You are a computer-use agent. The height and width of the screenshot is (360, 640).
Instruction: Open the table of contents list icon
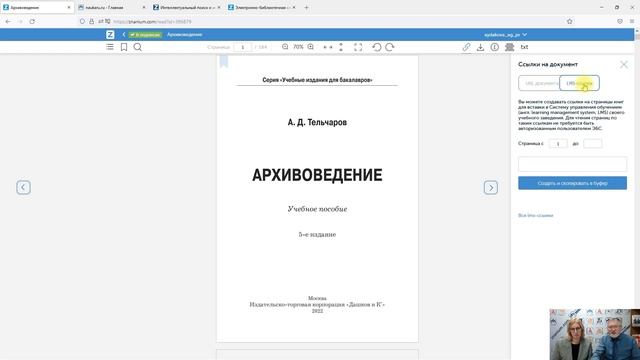(110, 47)
